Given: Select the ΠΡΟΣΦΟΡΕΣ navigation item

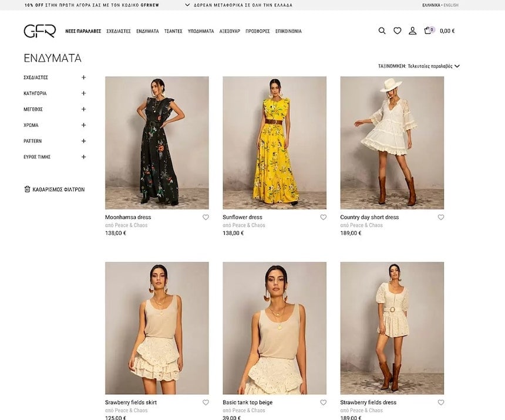Looking at the screenshot, I should (x=258, y=31).
